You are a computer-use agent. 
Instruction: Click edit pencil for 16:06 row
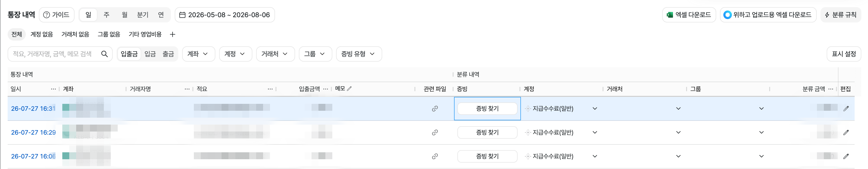(x=846, y=156)
